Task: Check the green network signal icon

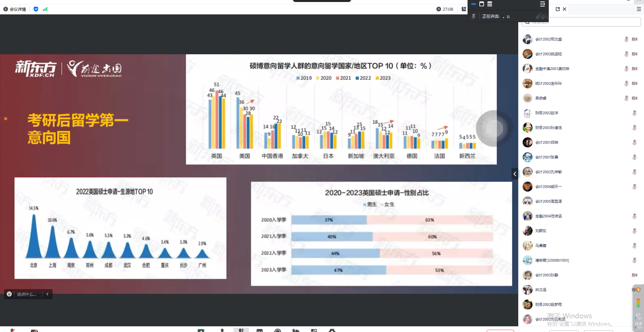Action: tap(45, 9)
